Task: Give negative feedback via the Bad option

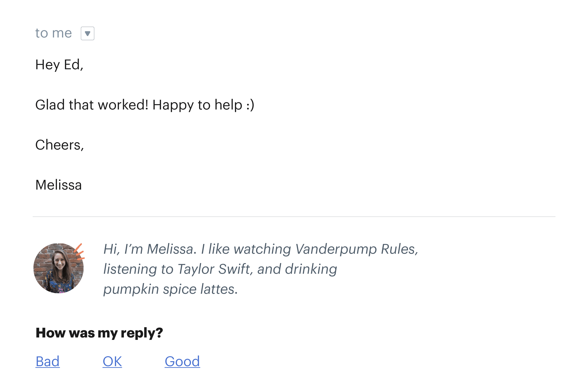Action: (48, 362)
